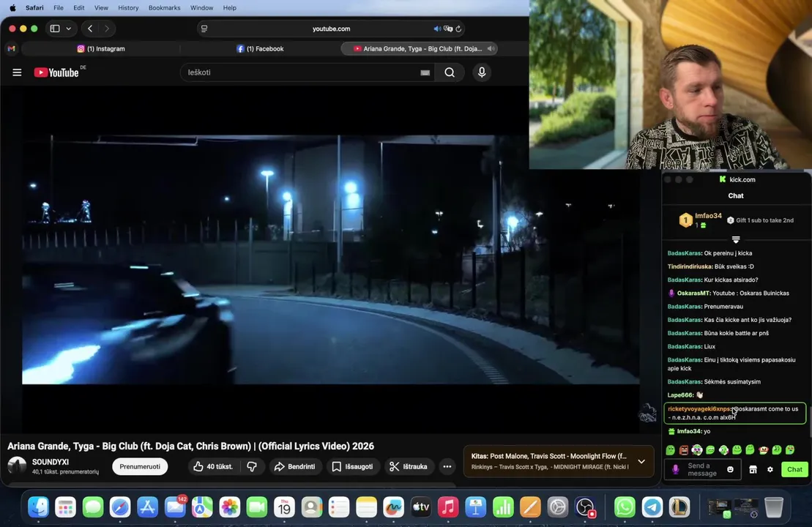The height and width of the screenshot is (527, 812).
Task: Go to YouTube home via logo
Action: tap(57, 72)
